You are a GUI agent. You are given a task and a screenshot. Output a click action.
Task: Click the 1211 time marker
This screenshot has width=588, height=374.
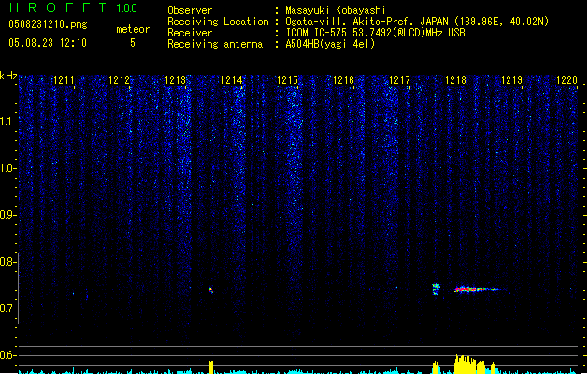click(64, 80)
